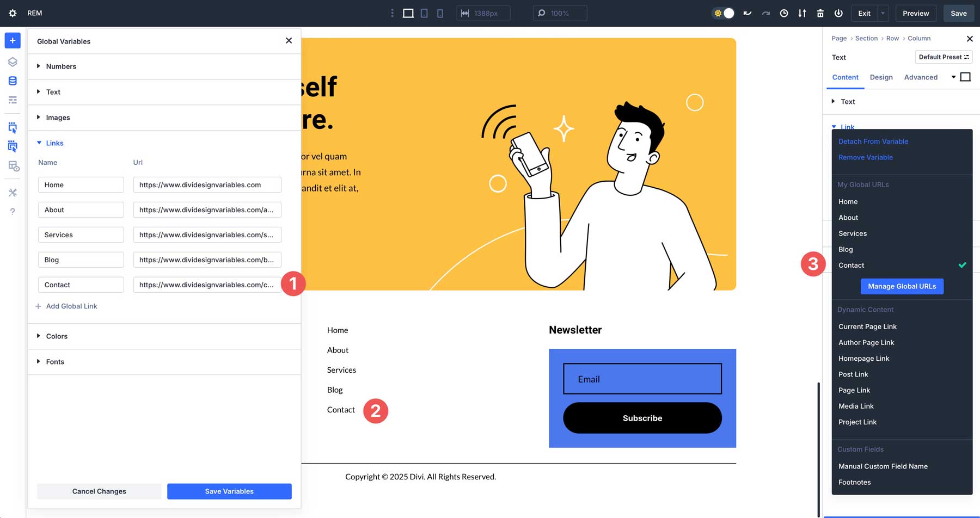Viewport: 980px width, 518px height.
Task: Switch to tablet preview mode
Action: 424,13
